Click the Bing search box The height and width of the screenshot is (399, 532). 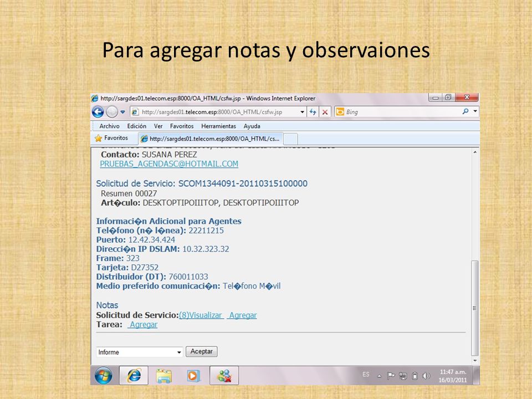(x=402, y=112)
